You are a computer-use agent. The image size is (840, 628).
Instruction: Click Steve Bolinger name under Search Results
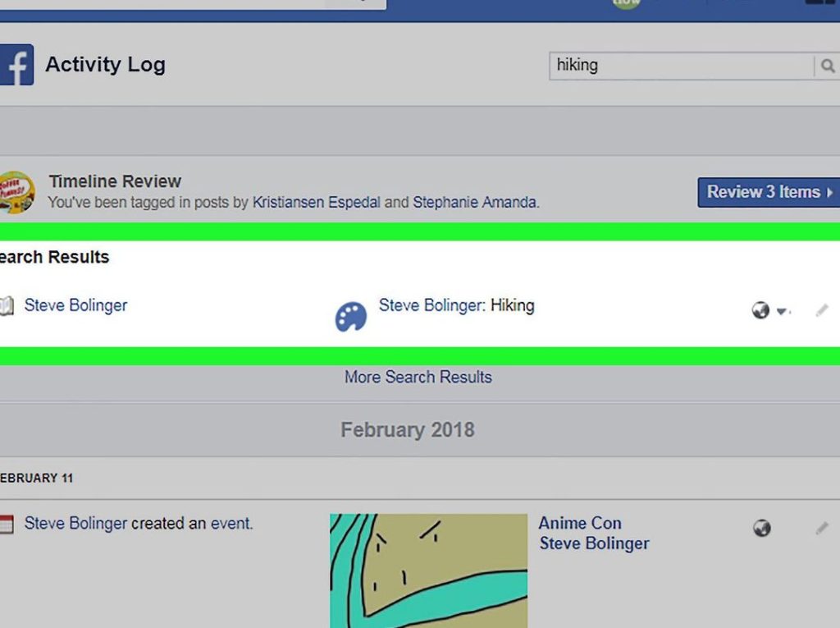(75, 305)
